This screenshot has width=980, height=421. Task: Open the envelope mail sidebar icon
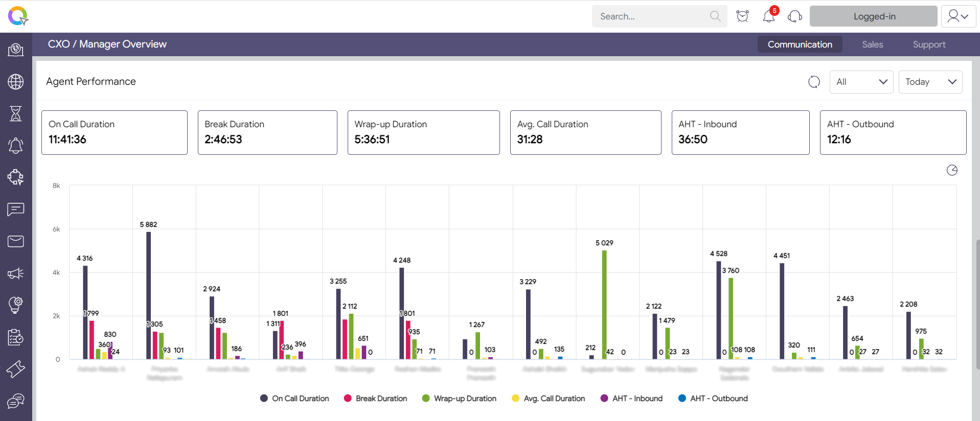16,241
